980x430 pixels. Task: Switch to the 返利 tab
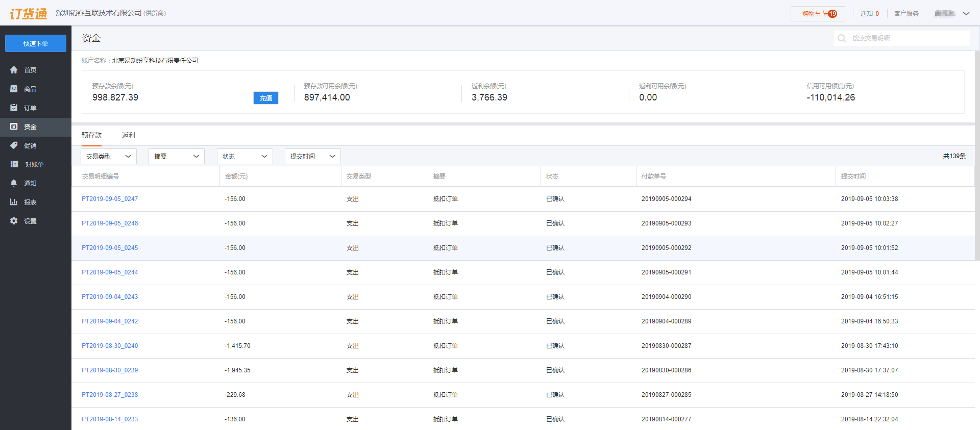[129, 135]
